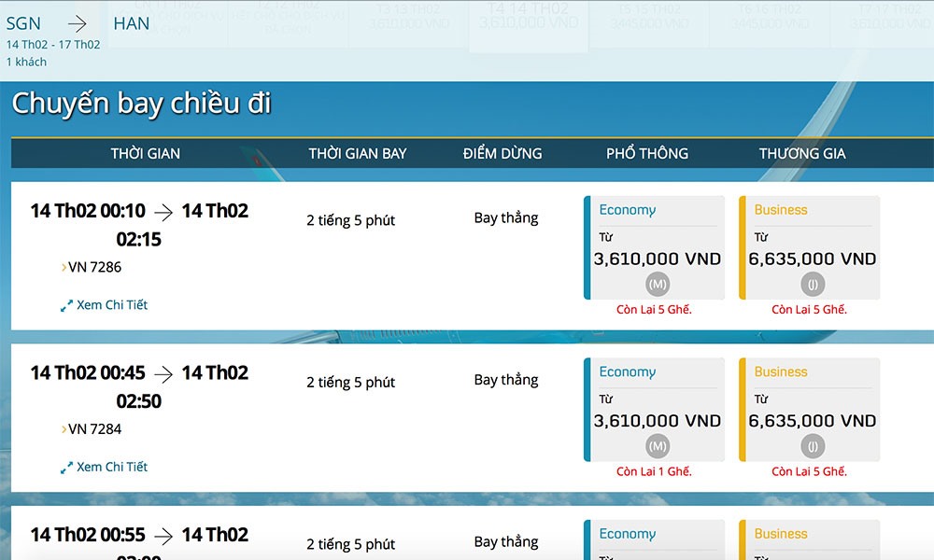Click 'Bay thẳng' in the 00:10 flight row
This screenshot has height=560, width=934.
pos(506,218)
